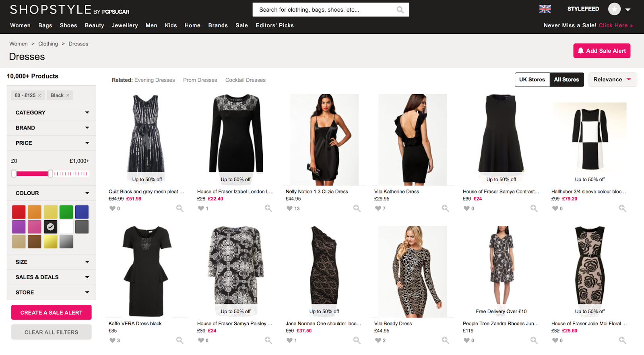The width and height of the screenshot is (644, 355).
Task: Click the search magnifier icon in search bar
Action: click(x=400, y=10)
